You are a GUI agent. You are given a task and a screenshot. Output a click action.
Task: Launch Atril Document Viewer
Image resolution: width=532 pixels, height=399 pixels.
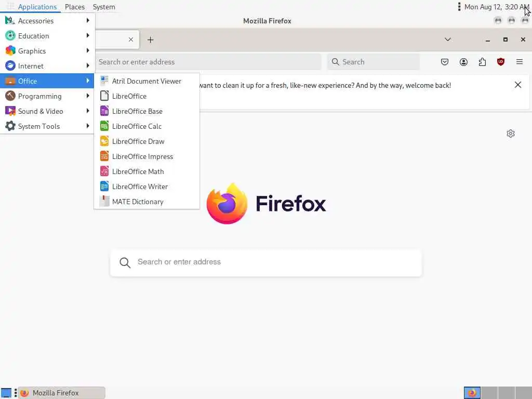[x=147, y=81]
